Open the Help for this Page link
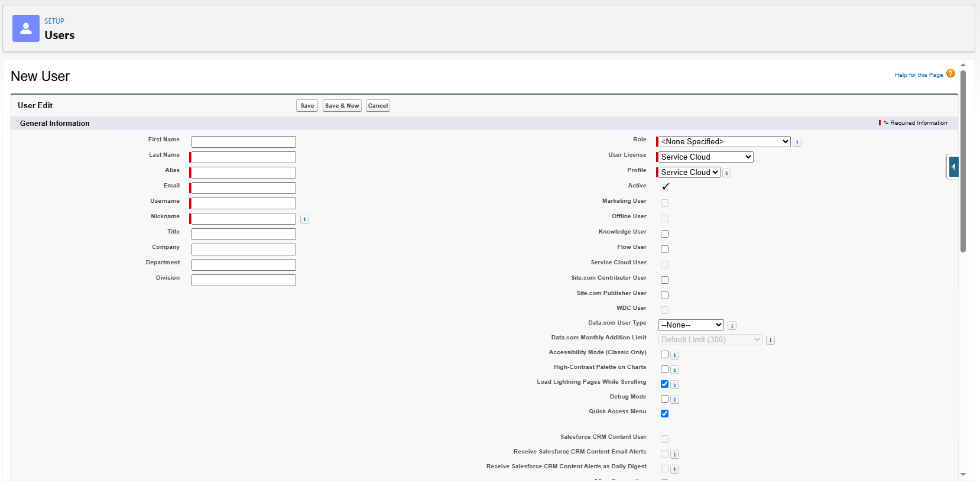 (919, 75)
